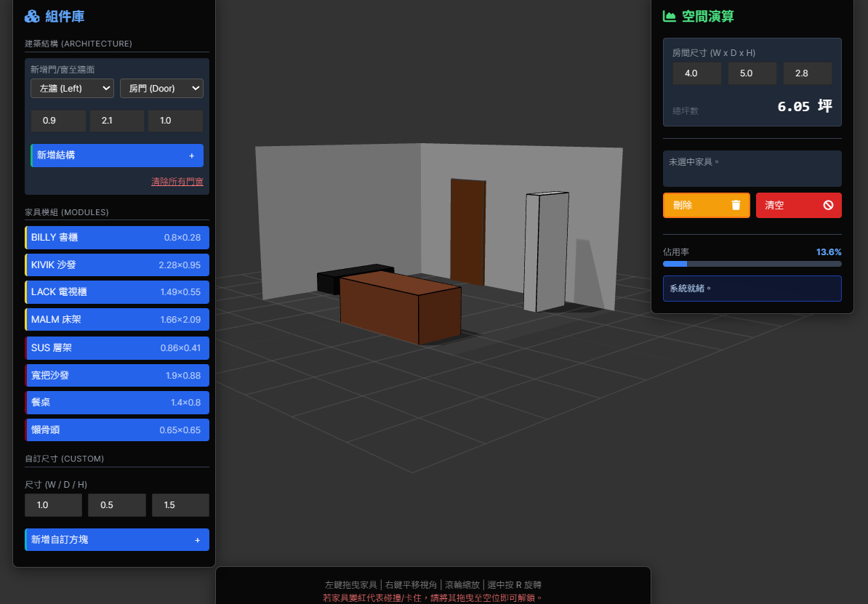
Task: Click the door width field showing 0.9
Action: [x=58, y=121]
